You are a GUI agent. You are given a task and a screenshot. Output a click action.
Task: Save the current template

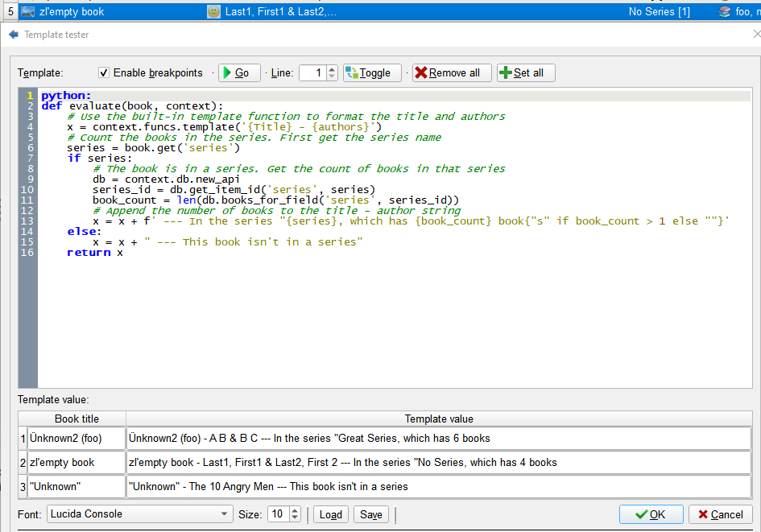371,514
